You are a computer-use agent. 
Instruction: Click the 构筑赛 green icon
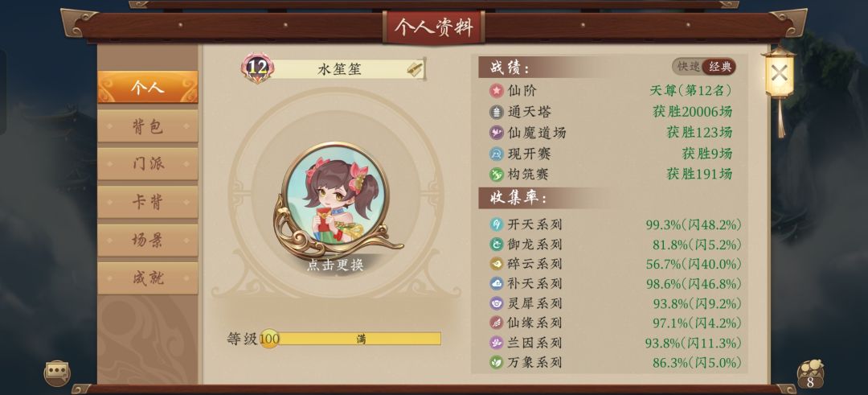pyautogui.click(x=497, y=175)
